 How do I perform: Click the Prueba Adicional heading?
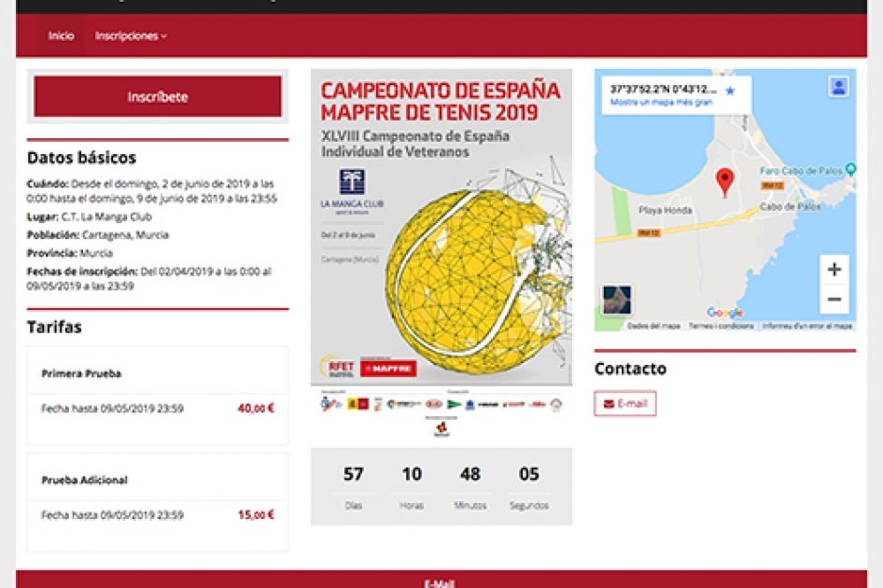click(x=84, y=480)
